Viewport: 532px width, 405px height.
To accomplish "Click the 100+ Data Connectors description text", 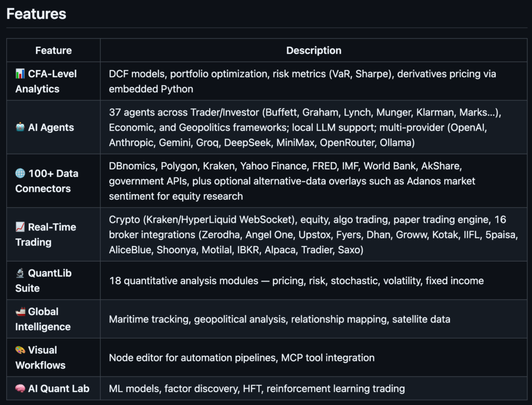I will [x=292, y=181].
